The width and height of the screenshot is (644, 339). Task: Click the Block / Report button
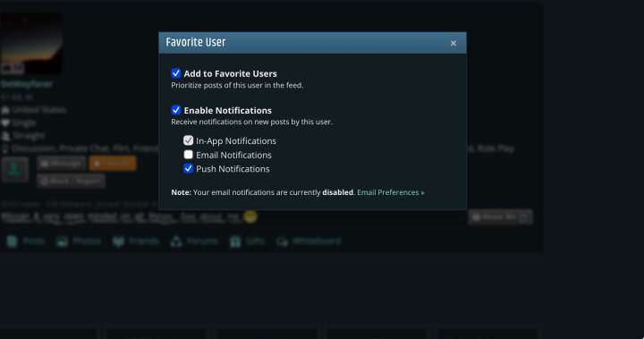click(x=71, y=181)
